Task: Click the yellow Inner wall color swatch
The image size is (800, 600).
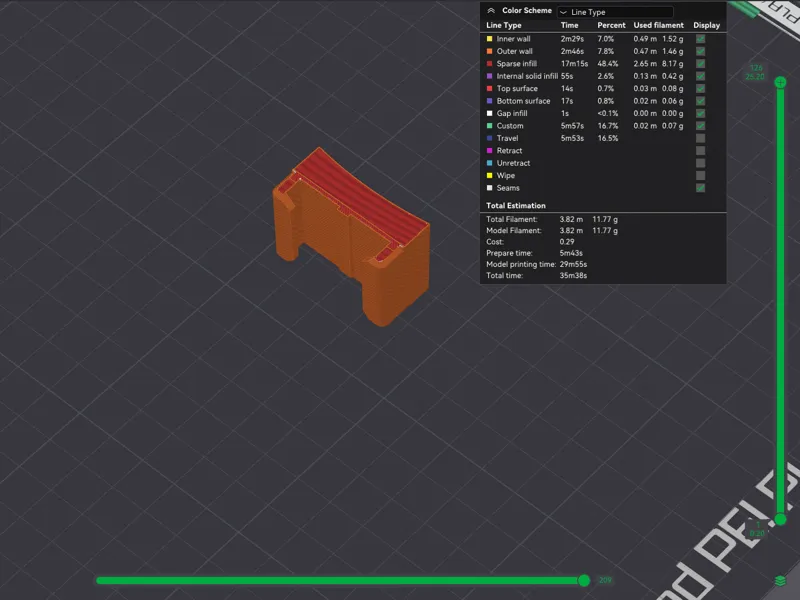Action: (489, 39)
